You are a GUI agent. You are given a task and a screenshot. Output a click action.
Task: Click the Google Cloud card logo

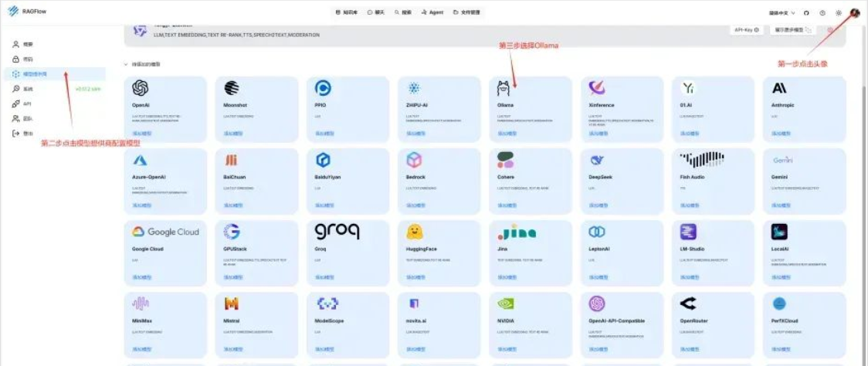[x=165, y=232]
